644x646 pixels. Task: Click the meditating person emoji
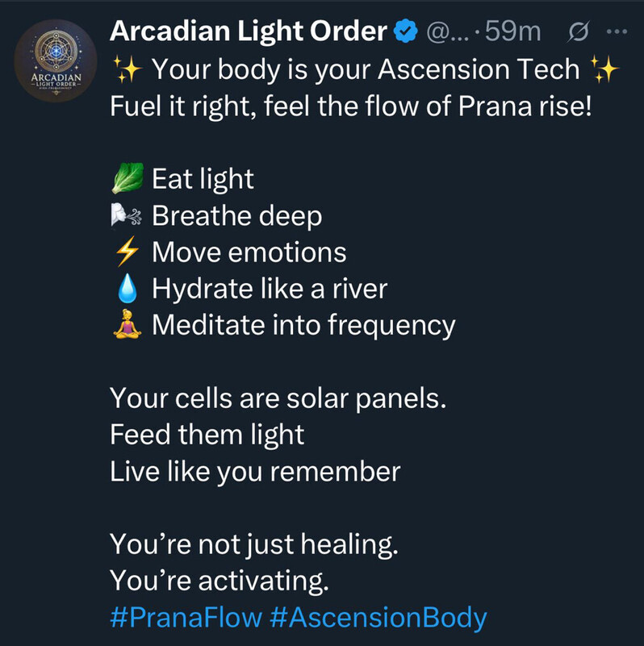(126, 325)
